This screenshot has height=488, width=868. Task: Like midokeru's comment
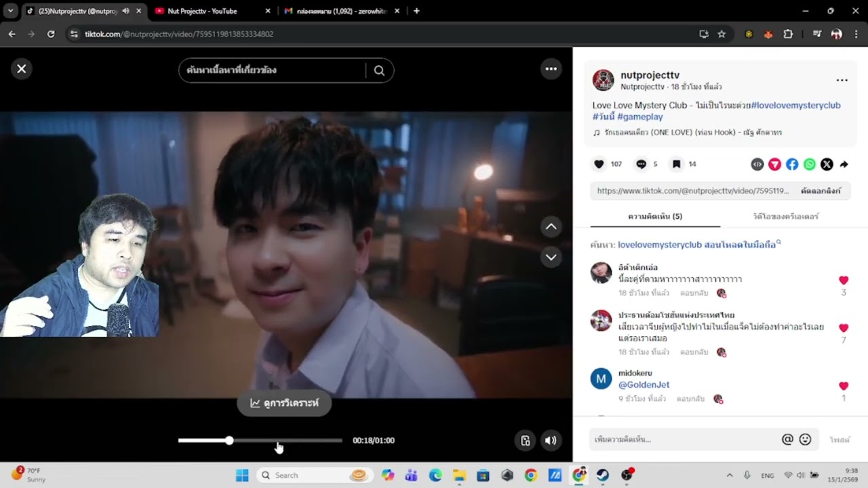pyautogui.click(x=844, y=386)
